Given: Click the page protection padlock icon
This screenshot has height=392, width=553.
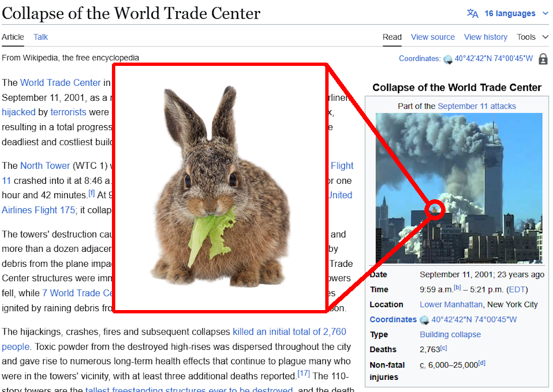Looking at the screenshot, I should (543, 59).
